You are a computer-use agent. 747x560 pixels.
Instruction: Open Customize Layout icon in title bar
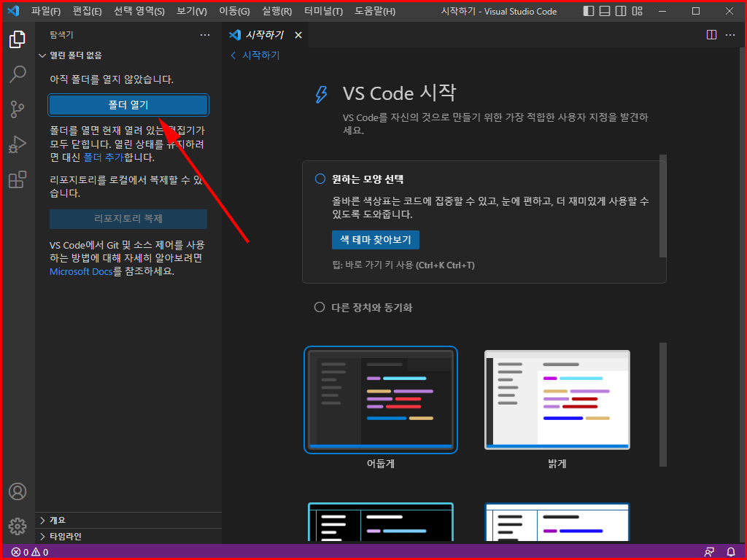click(x=637, y=11)
